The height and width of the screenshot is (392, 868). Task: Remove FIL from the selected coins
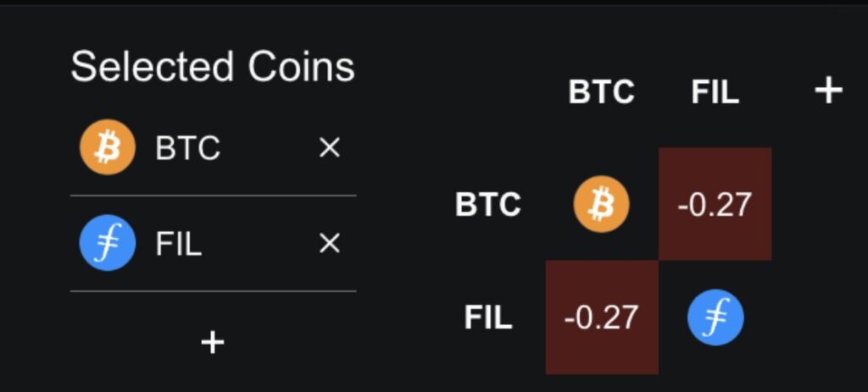(x=329, y=245)
